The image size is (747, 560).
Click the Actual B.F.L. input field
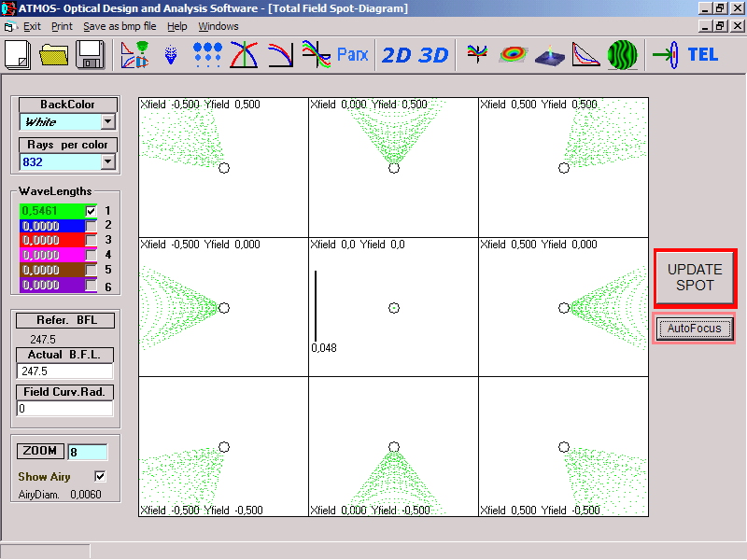coord(64,371)
